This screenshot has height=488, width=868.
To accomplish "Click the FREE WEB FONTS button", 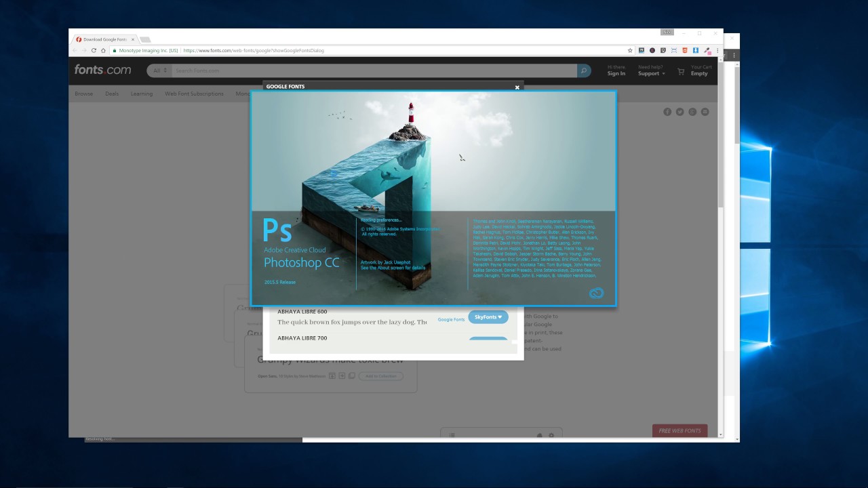I will point(679,430).
